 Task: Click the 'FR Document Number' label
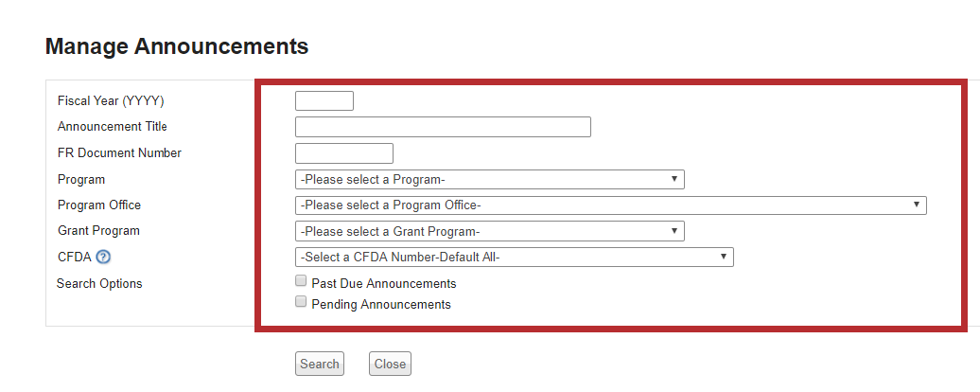coord(119,153)
